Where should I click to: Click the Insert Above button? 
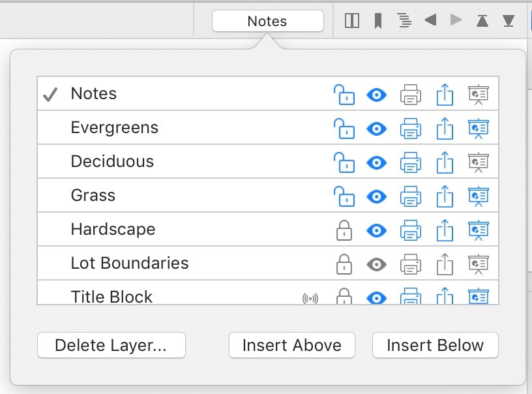(x=291, y=345)
